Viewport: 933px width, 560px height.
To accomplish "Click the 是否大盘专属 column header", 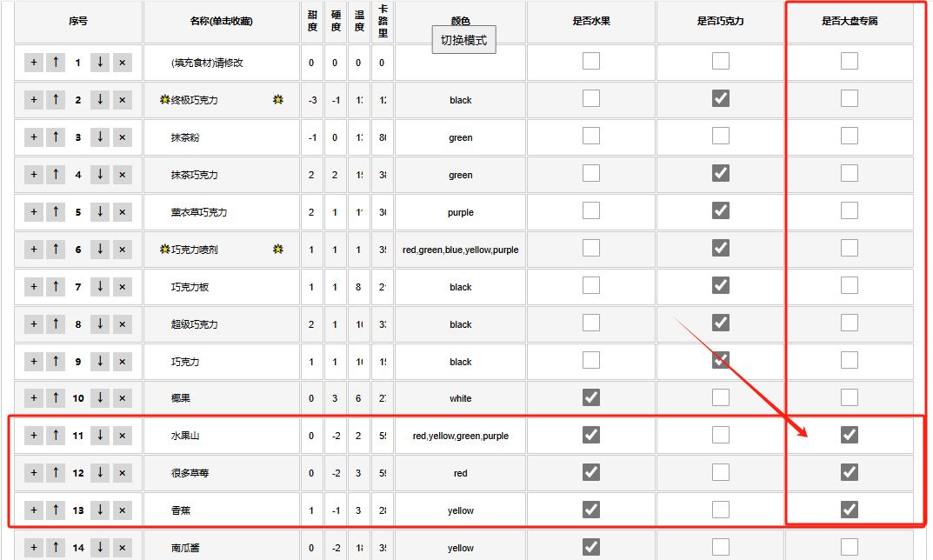I will point(850,21).
